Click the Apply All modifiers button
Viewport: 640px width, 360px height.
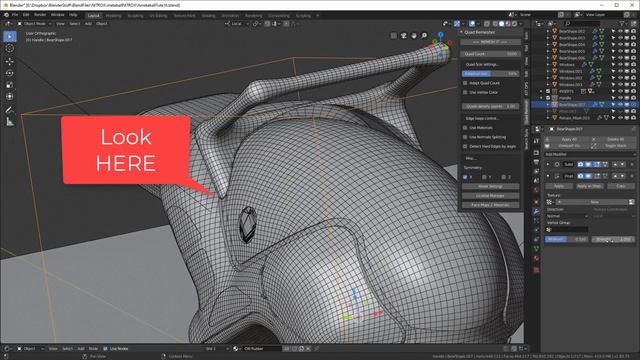pyautogui.click(x=566, y=139)
